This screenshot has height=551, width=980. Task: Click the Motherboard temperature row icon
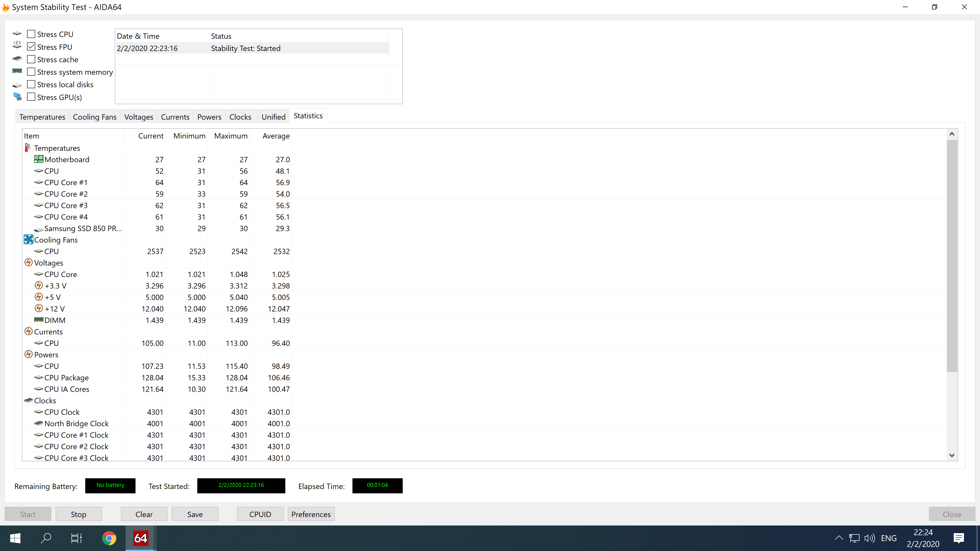pyautogui.click(x=39, y=159)
